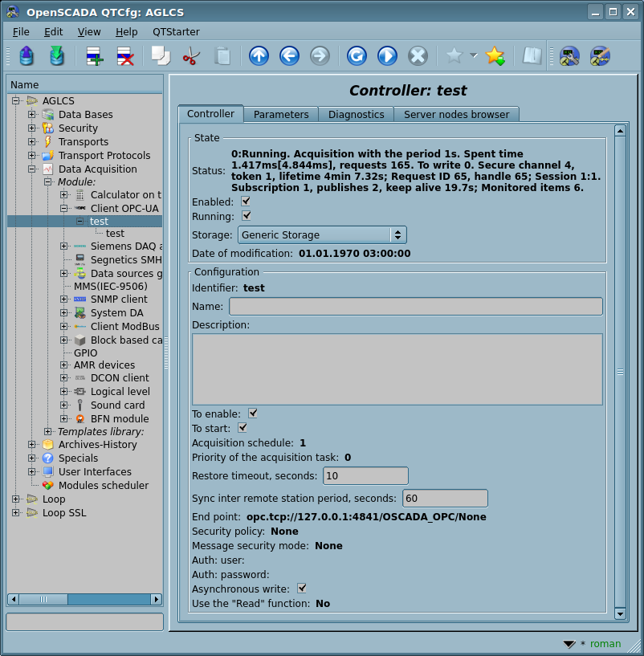Expand the Transports tree node
This screenshot has width=644, height=656.
[x=32, y=142]
